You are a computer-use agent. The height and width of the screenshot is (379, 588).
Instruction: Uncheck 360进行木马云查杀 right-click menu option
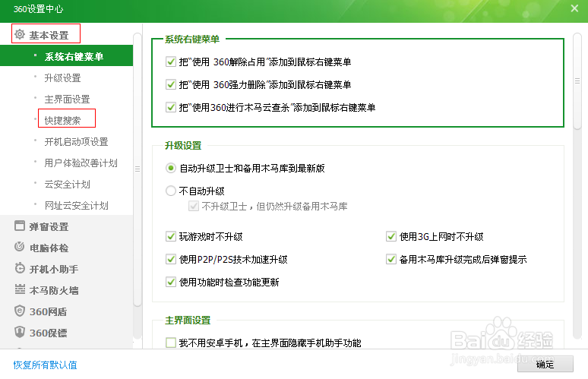point(171,108)
